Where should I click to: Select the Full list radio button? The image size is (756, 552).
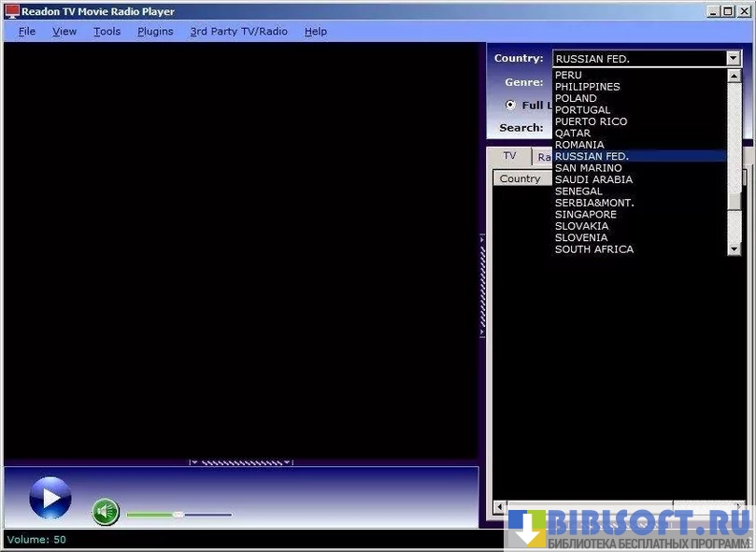point(510,105)
